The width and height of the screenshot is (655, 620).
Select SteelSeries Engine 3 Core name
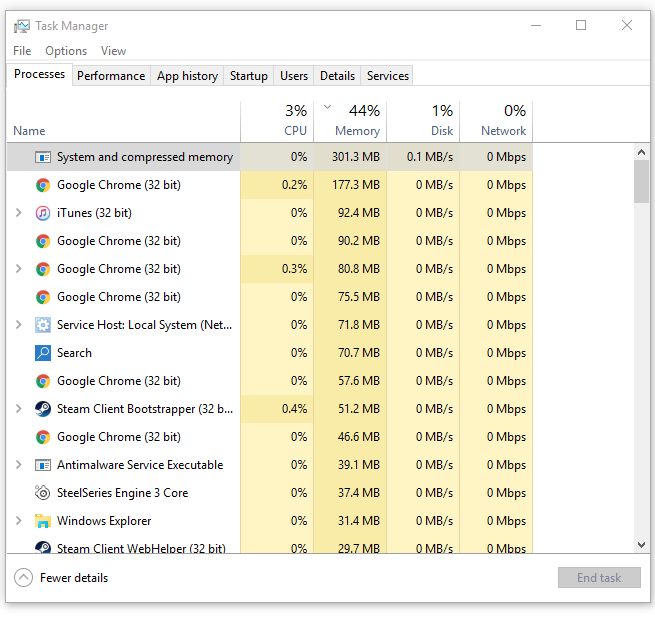click(x=122, y=493)
